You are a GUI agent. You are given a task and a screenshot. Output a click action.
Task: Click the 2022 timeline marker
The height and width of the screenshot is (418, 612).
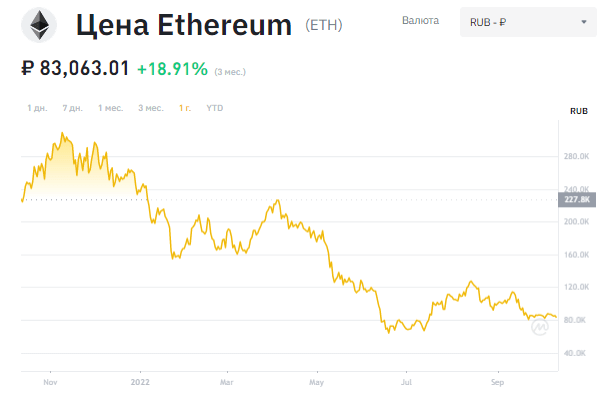139,381
